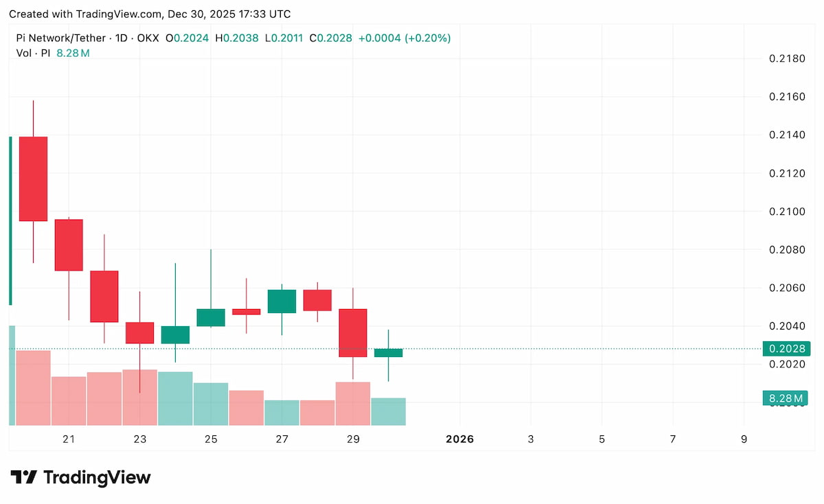Screen dimensions: 824x504
Task: Click the red candle body on Dec 21
Action: [x=69, y=244]
